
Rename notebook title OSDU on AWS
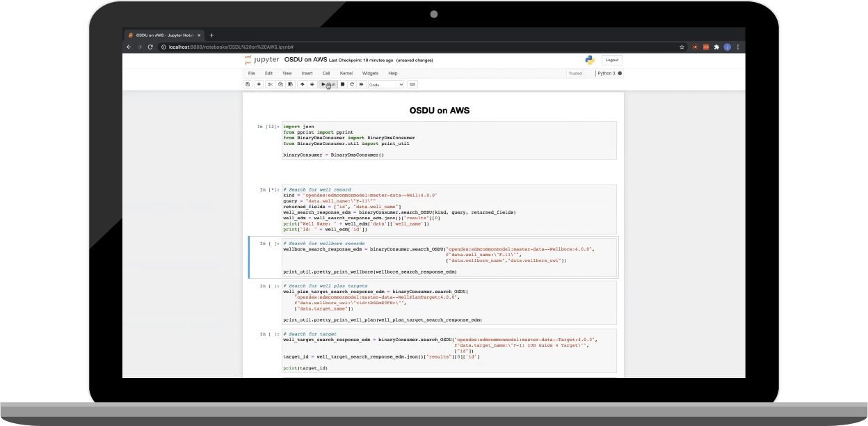[305, 60]
